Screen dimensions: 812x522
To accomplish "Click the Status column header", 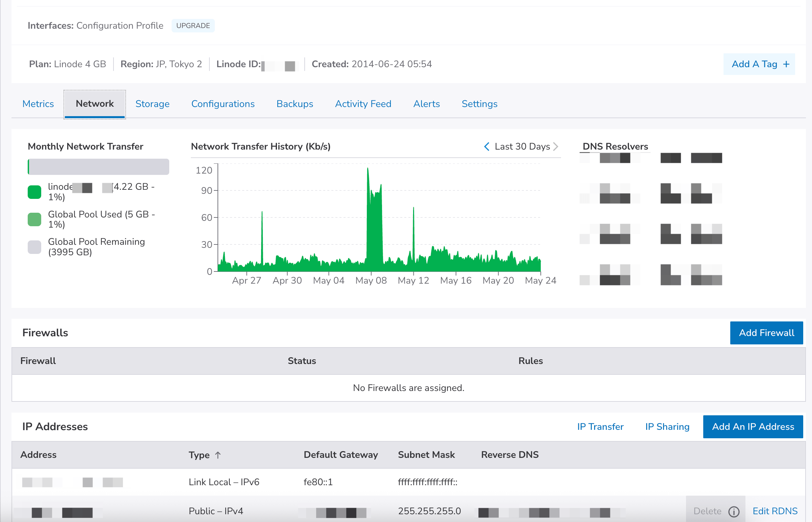I will (302, 361).
